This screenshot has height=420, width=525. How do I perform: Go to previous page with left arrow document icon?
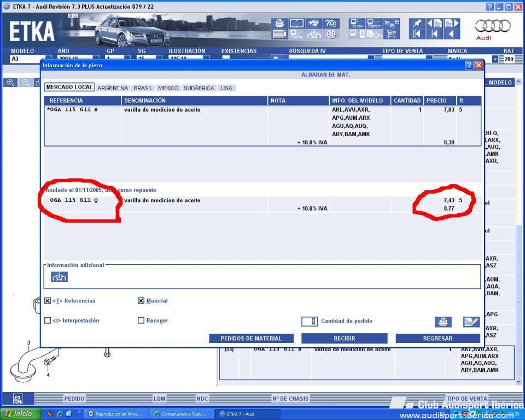434,23
